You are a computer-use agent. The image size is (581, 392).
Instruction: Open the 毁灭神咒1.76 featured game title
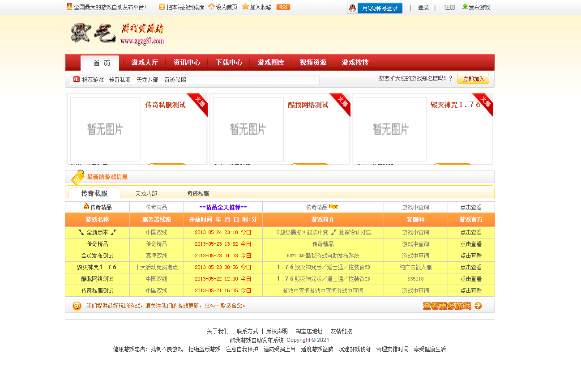[x=455, y=105]
